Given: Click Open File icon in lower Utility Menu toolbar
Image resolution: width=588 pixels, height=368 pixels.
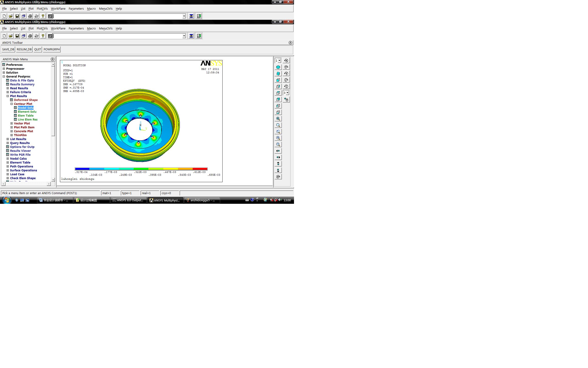Looking at the screenshot, I should (11, 36).
